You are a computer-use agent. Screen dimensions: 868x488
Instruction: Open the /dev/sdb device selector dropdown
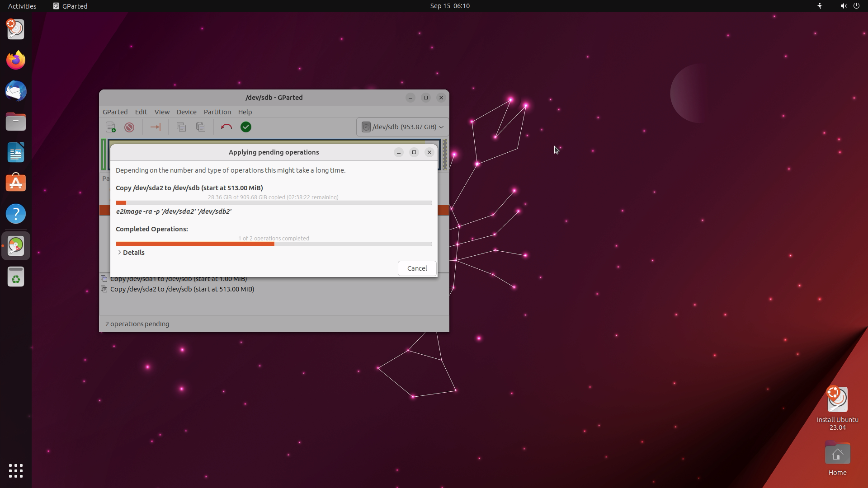(x=402, y=127)
